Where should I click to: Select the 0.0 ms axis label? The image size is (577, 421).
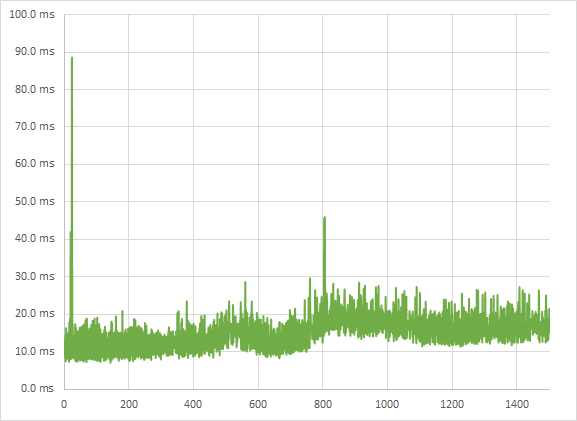[x=37, y=388]
